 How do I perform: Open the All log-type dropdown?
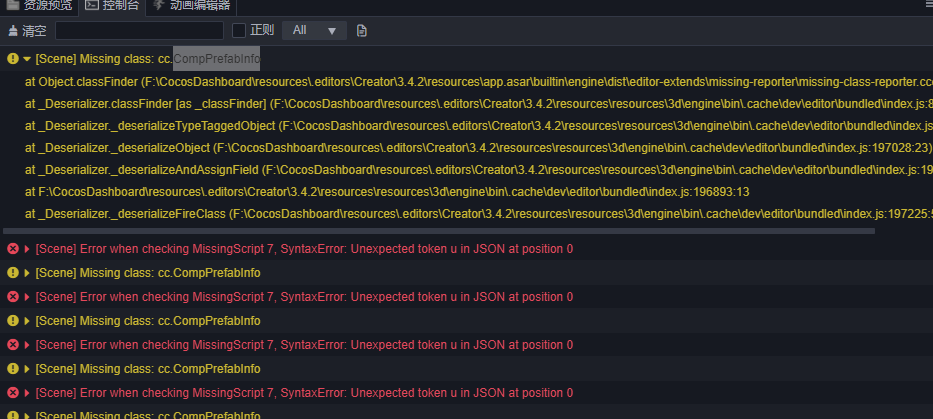(x=314, y=30)
